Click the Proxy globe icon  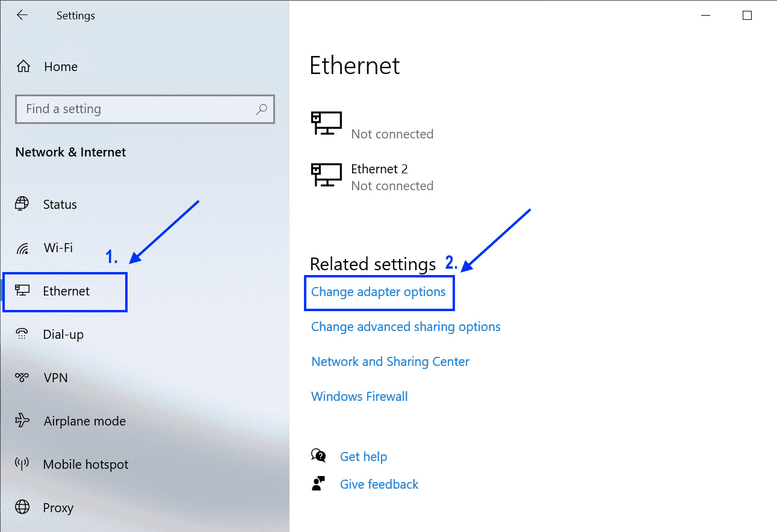[x=22, y=507]
